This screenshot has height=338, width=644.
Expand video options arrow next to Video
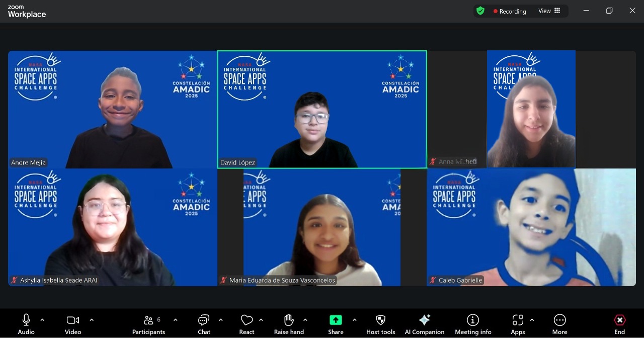click(x=92, y=320)
